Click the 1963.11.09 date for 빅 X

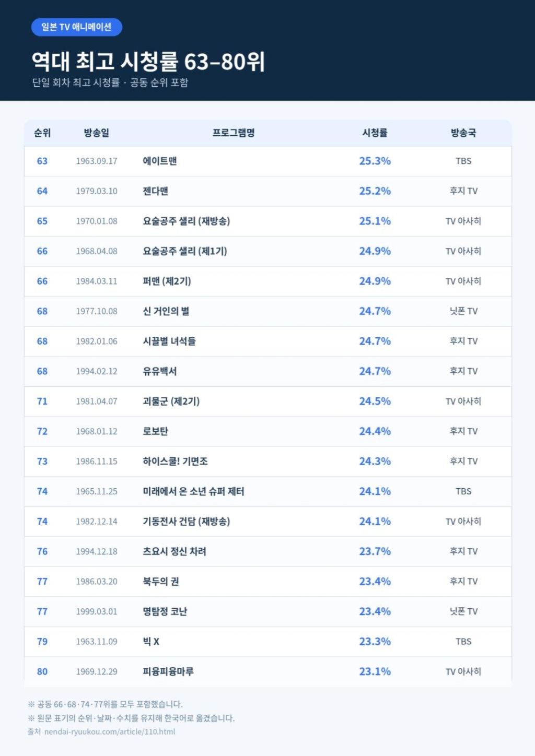point(97,642)
